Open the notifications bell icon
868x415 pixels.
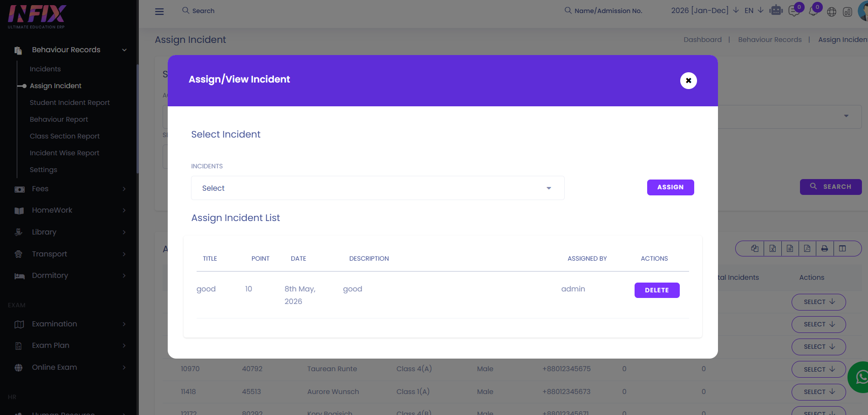813,11
